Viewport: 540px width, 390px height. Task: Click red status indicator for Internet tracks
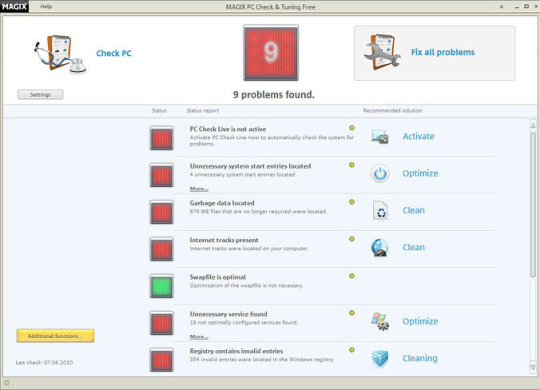162,249
